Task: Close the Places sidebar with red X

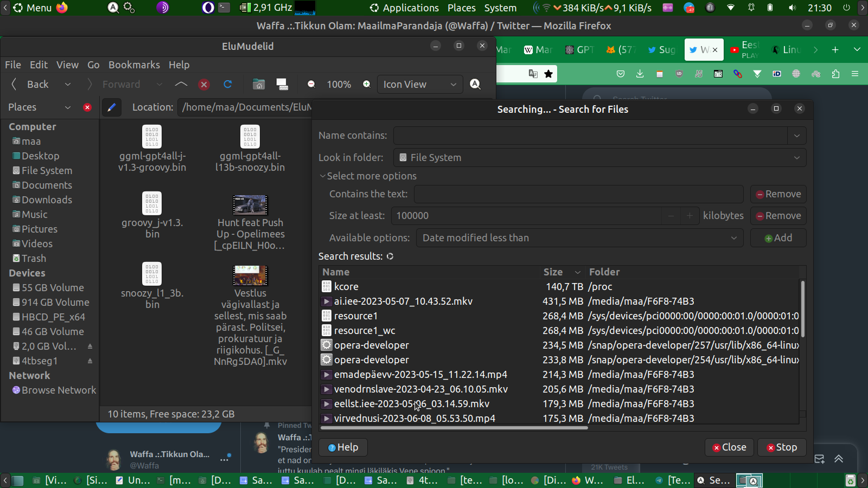Action: pyautogui.click(x=87, y=107)
